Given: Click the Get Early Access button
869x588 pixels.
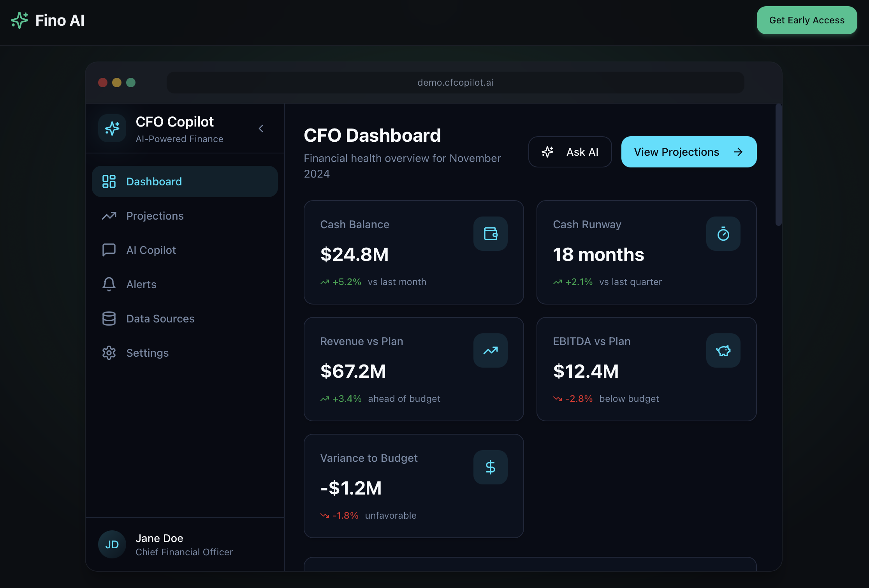Looking at the screenshot, I should pos(807,20).
